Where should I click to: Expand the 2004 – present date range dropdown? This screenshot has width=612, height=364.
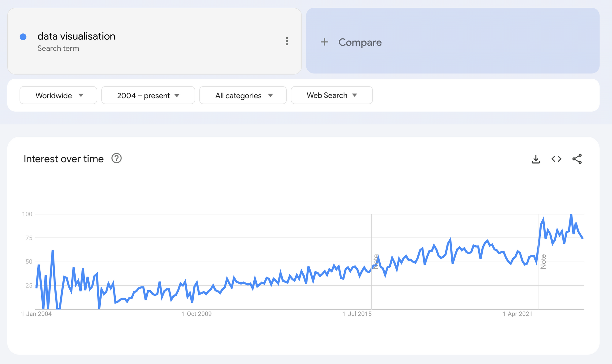(148, 95)
